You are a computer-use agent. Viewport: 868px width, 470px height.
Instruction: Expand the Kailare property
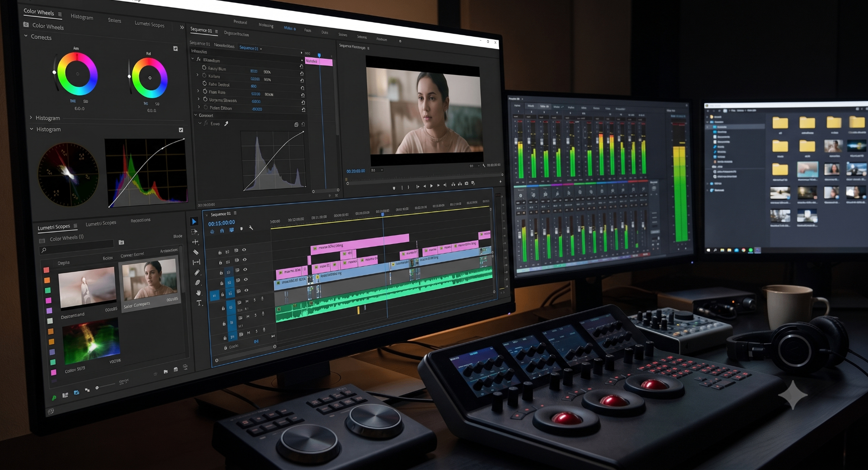197,75
